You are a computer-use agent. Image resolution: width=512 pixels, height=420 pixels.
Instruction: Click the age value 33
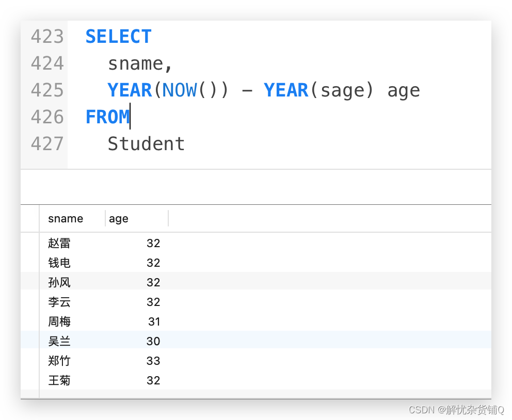[153, 361]
